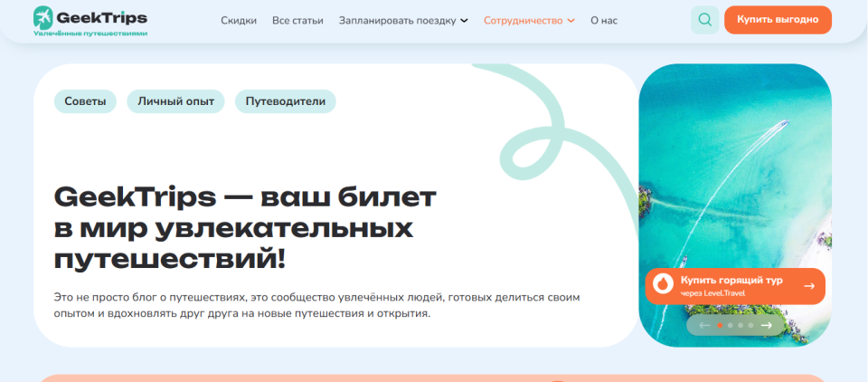Screen dimensions: 868x382
Task: Go to next slide with right arrow
Action: [766, 326]
